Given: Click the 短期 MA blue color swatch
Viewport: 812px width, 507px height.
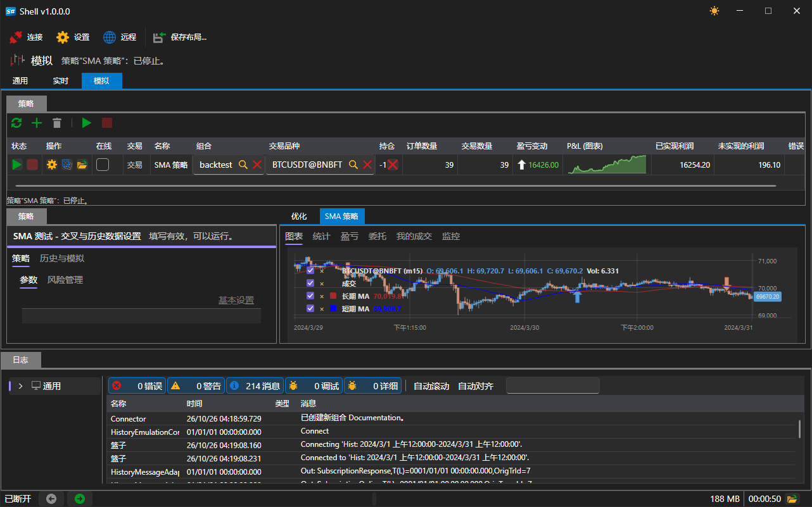Looking at the screenshot, I should click(333, 308).
